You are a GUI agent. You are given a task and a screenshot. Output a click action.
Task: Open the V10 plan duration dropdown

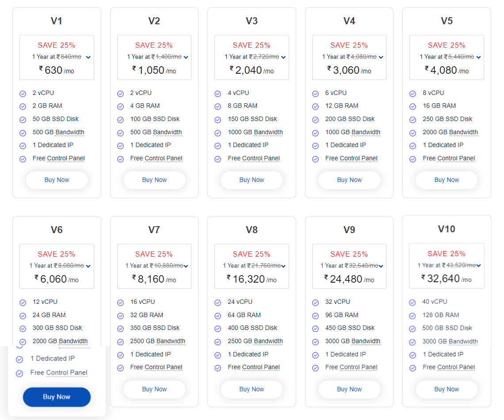point(479,266)
